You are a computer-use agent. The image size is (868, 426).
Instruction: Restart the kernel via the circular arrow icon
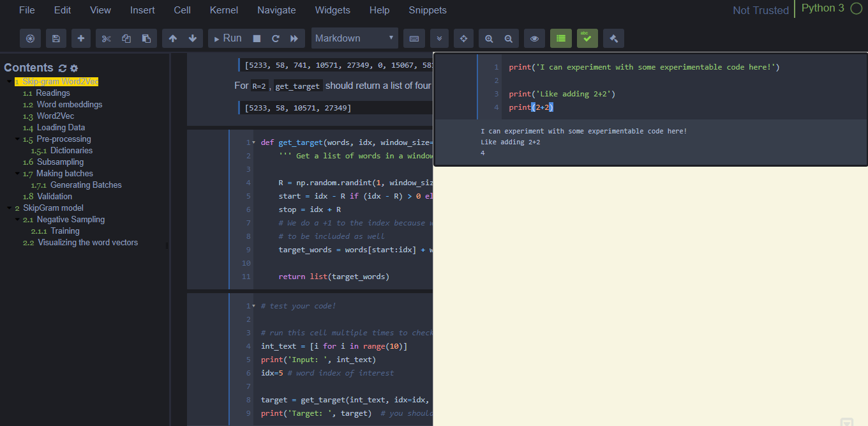[275, 38]
